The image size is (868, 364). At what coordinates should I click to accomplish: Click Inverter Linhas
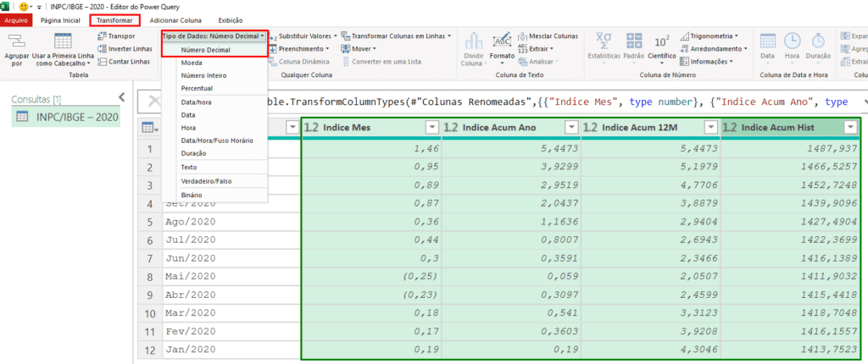pyautogui.click(x=125, y=49)
